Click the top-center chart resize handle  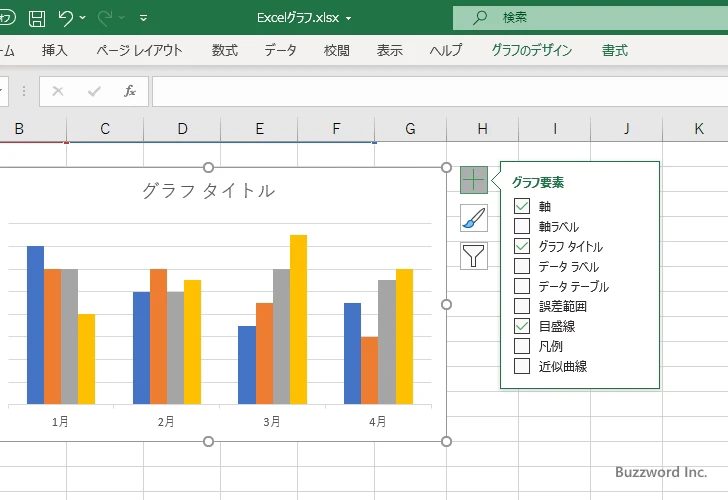pyautogui.click(x=208, y=167)
